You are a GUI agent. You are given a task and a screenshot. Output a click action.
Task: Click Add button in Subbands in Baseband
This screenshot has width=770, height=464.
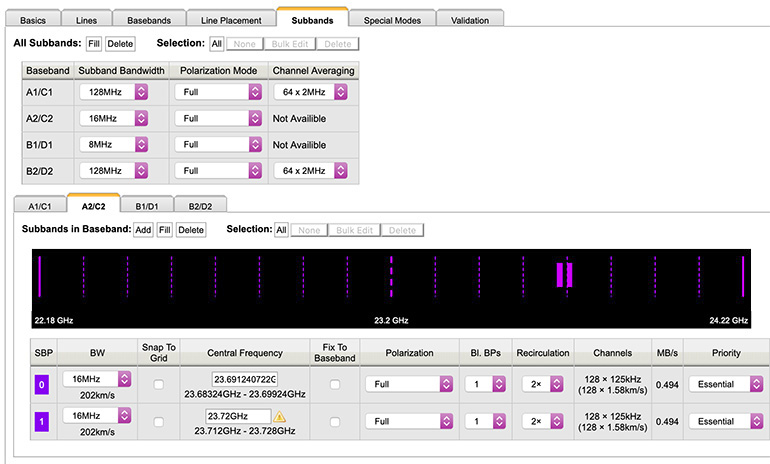(x=144, y=230)
